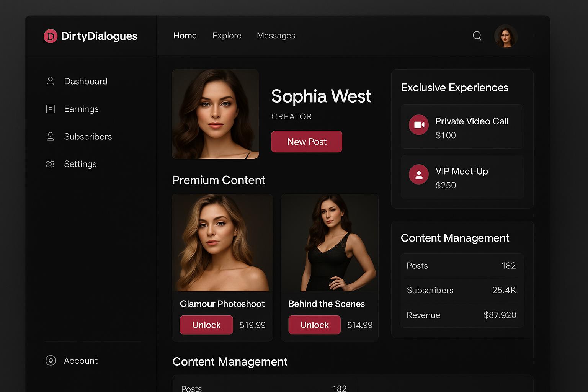Select the Revenue row in Content Management
The width and height of the screenshot is (588, 392).
[x=461, y=315]
